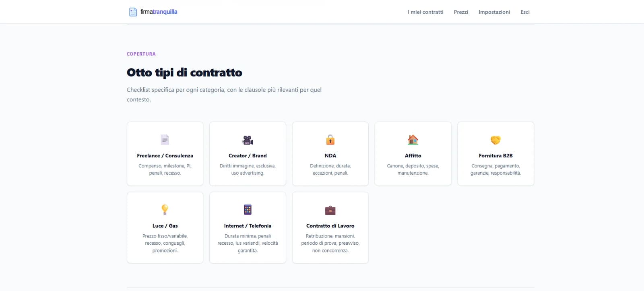The height and width of the screenshot is (291, 644).
Task: Open the Fornitura B2B card title
Action: pyautogui.click(x=495, y=156)
